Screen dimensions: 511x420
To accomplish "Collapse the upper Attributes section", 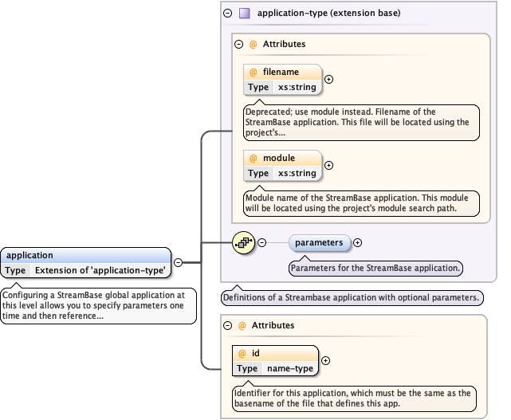I will (239, 45).
